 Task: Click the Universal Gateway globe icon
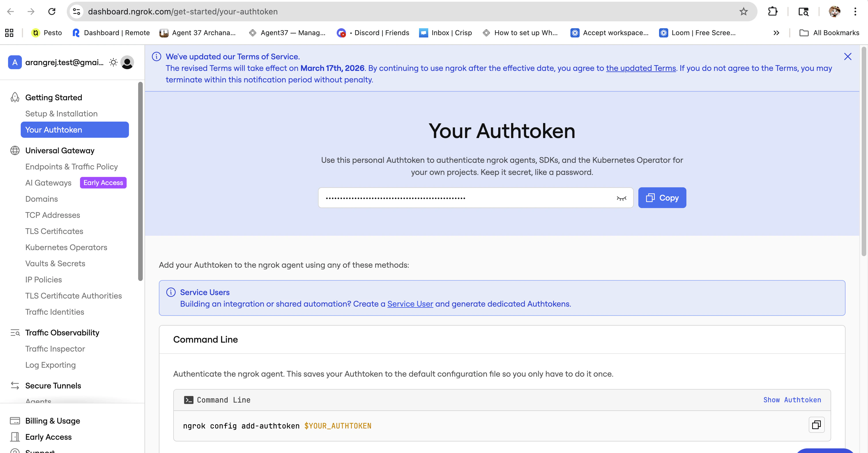point(15,150)
